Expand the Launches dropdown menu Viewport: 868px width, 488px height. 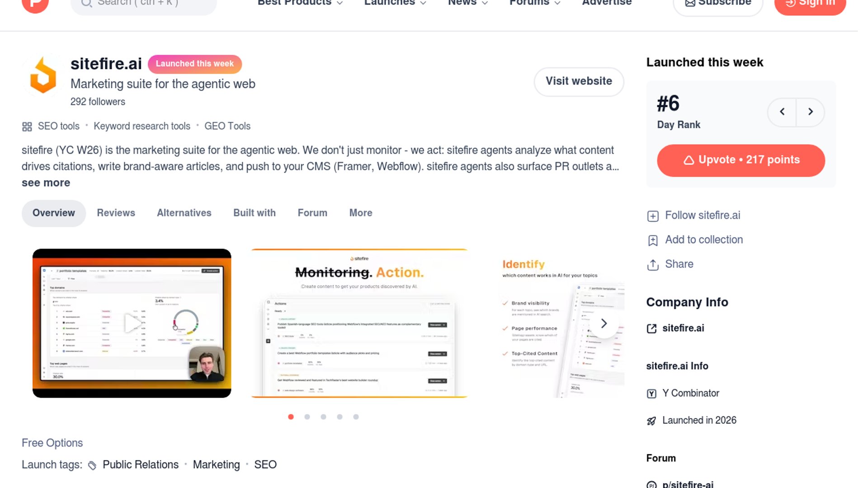[x=395, y=3]
